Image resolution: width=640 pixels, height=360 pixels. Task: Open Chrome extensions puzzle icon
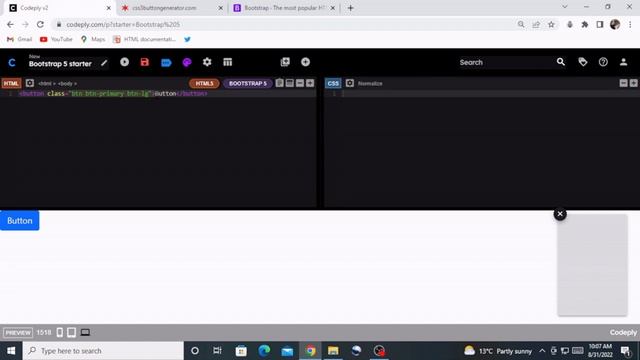[584, 24]
